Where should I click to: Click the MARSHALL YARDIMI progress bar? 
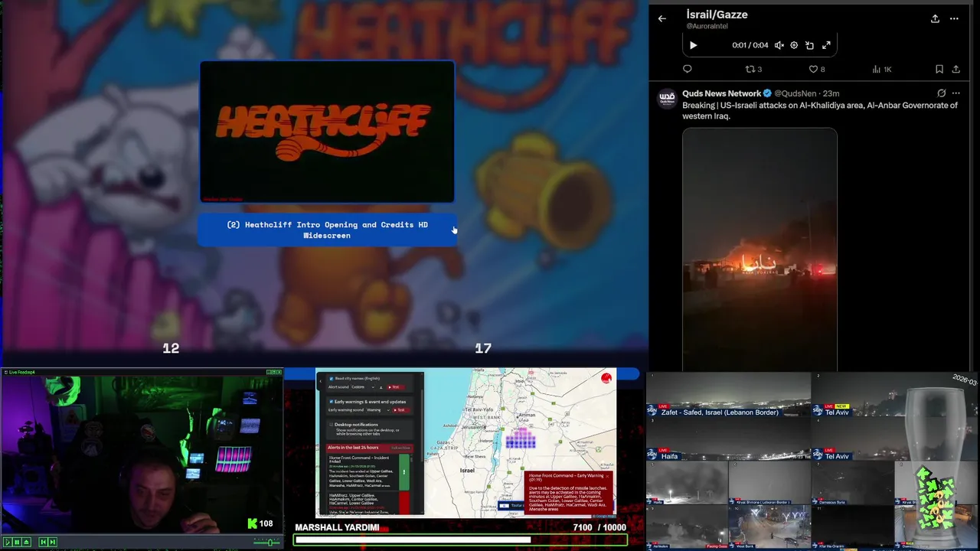pos(460,540)
